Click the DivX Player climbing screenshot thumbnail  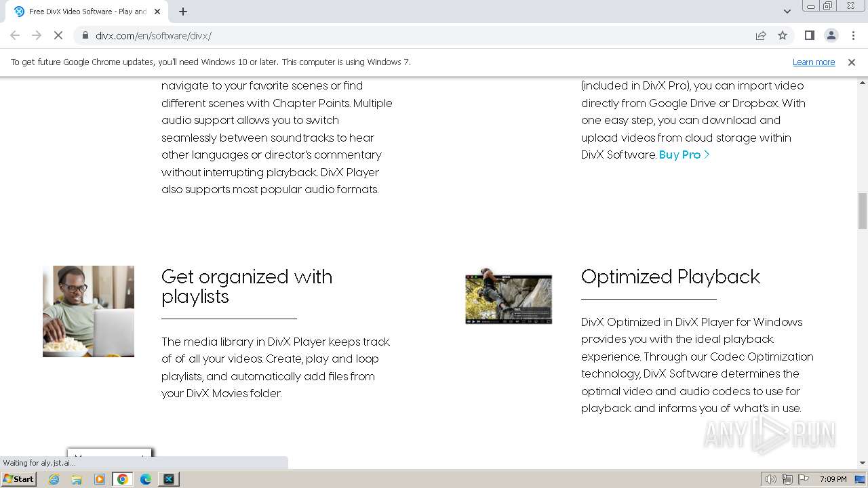click(x=509, y=296)
